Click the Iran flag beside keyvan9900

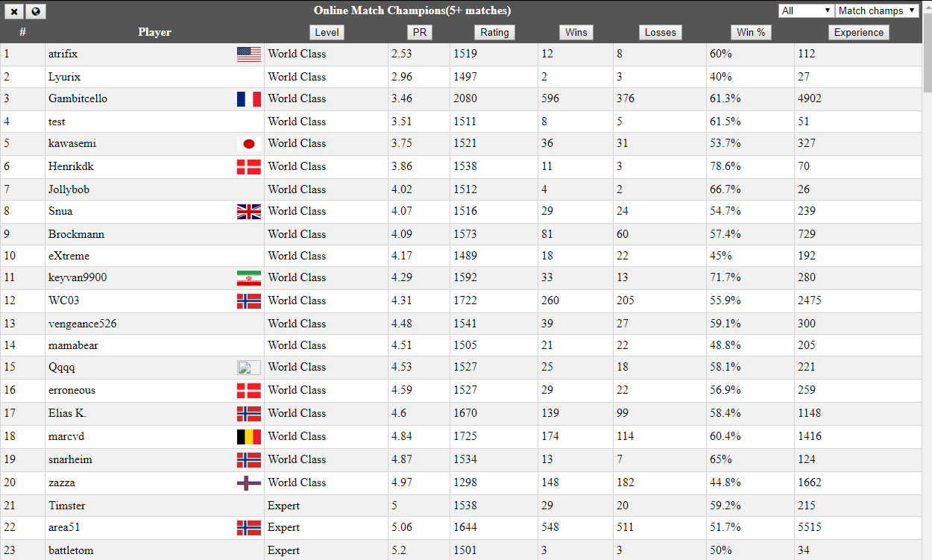pos(249,278)
